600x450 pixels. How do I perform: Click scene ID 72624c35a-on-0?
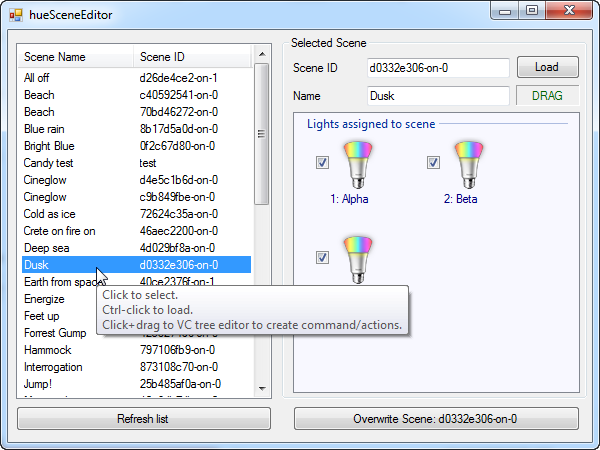179,214
